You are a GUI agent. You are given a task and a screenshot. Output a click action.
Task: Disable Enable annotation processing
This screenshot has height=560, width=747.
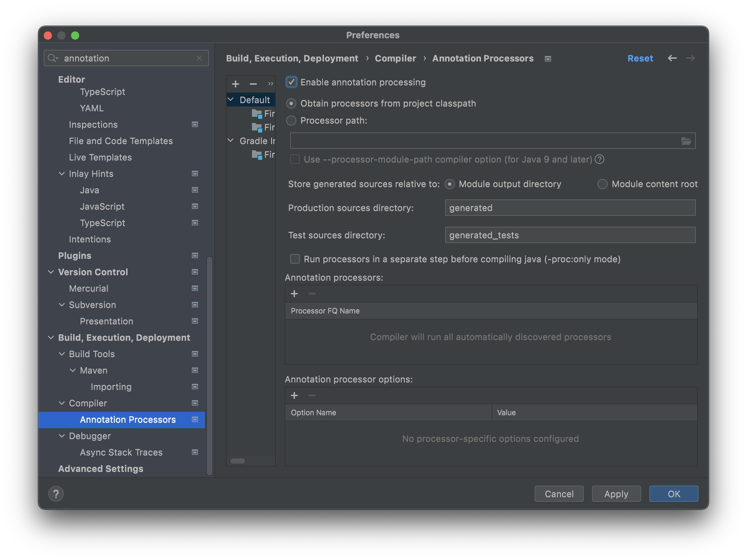[x=292, y=82]
